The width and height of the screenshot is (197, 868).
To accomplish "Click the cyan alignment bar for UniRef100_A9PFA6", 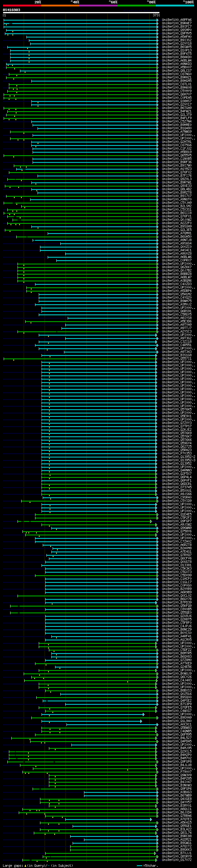I will [81, 20].
